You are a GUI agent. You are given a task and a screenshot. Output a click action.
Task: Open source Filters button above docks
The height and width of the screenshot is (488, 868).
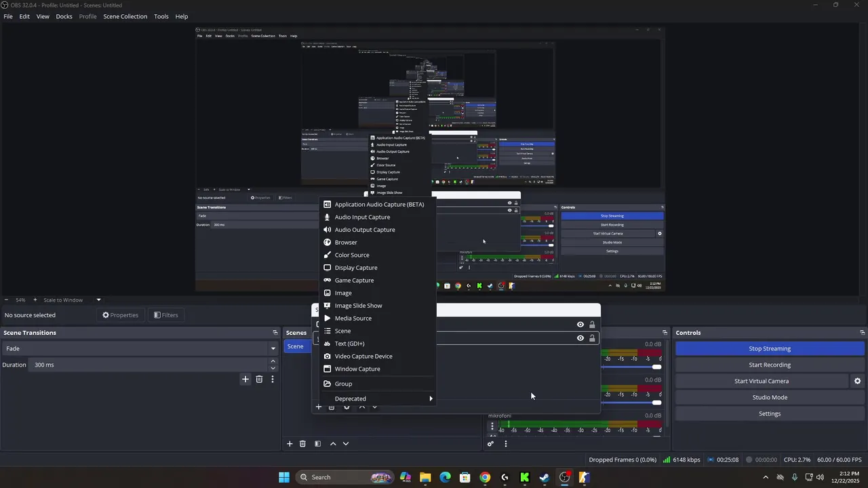(166, 315)
